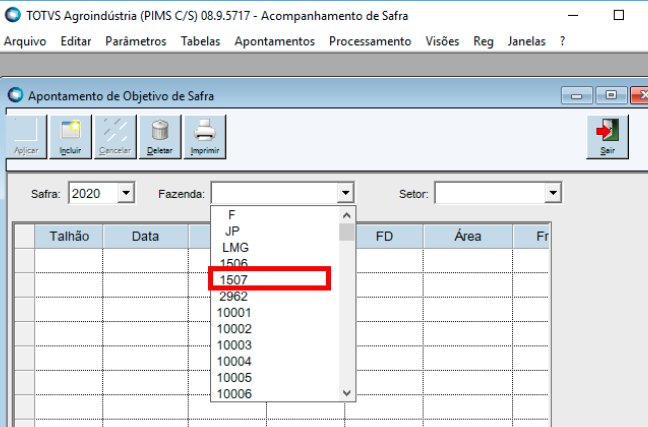Minimize the main TOTVS window

click(573, 16)
